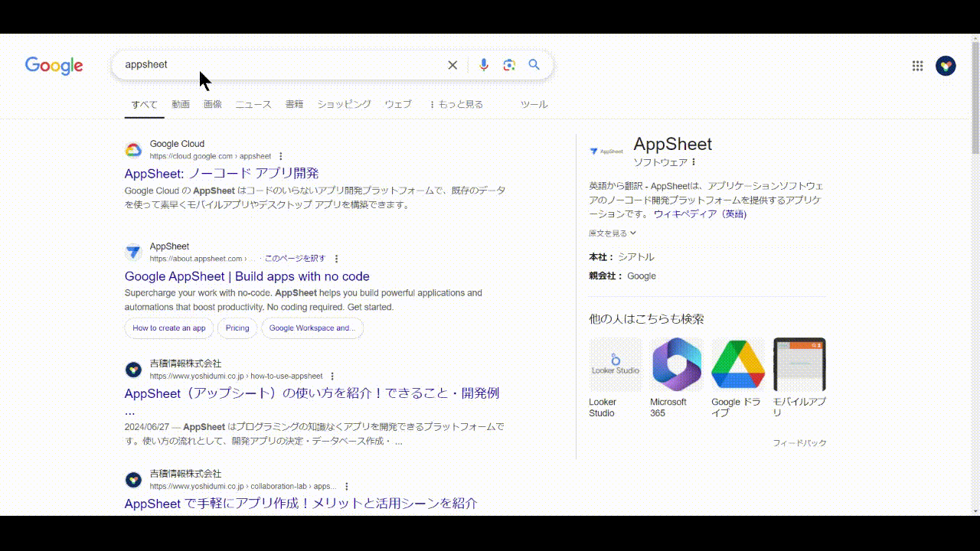Click the Google logo

(x=54, y=66)
